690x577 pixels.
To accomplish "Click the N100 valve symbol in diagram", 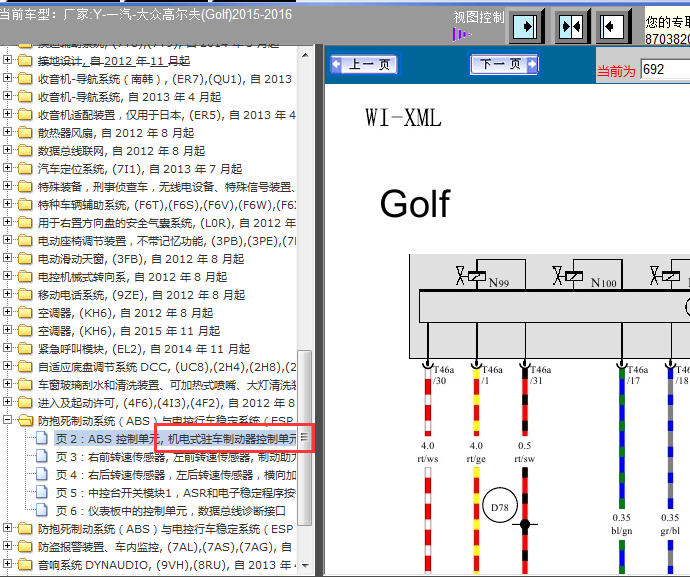I will coord(568,276).
